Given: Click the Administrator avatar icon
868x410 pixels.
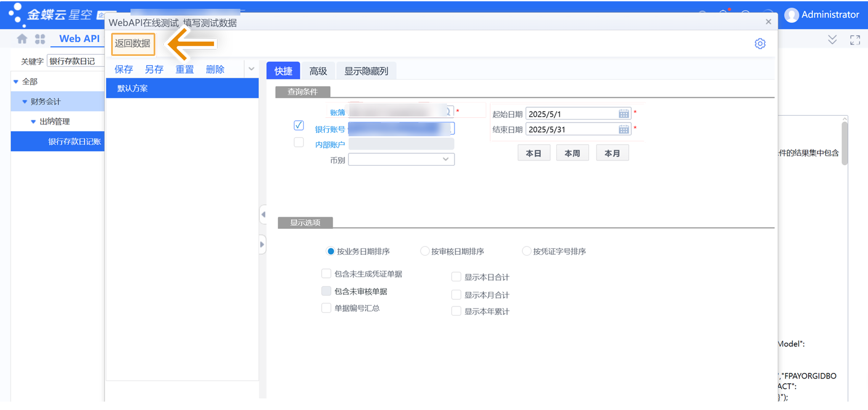Looking at the screenshot, I should click(x=792, y=15).
